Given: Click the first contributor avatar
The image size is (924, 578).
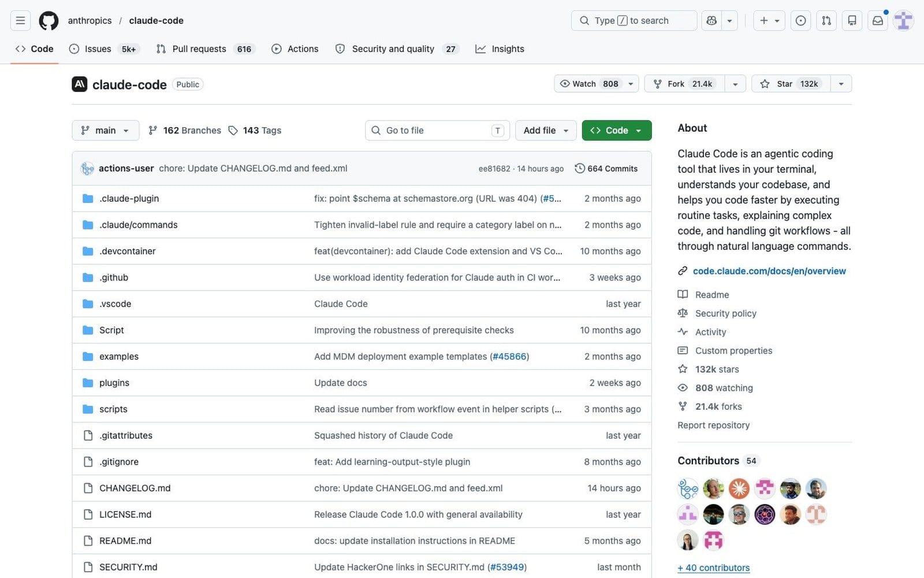Looking at the screenshot, I should [688, 489].
